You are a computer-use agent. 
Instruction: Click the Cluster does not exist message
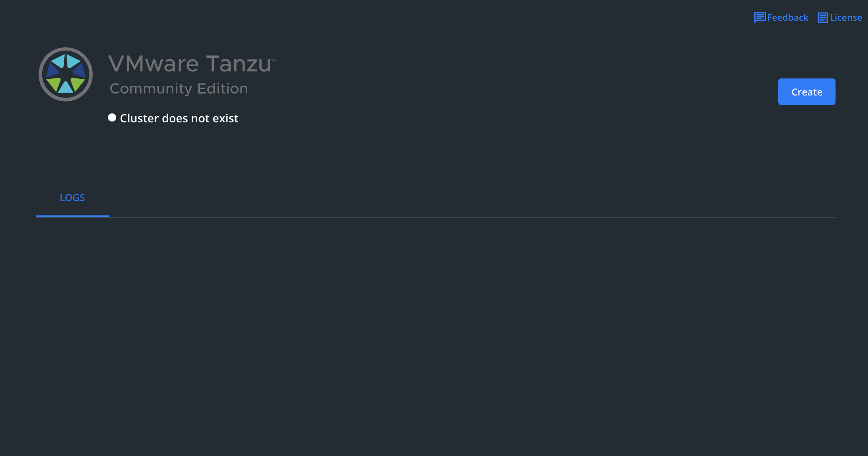[x=179, y=118]
